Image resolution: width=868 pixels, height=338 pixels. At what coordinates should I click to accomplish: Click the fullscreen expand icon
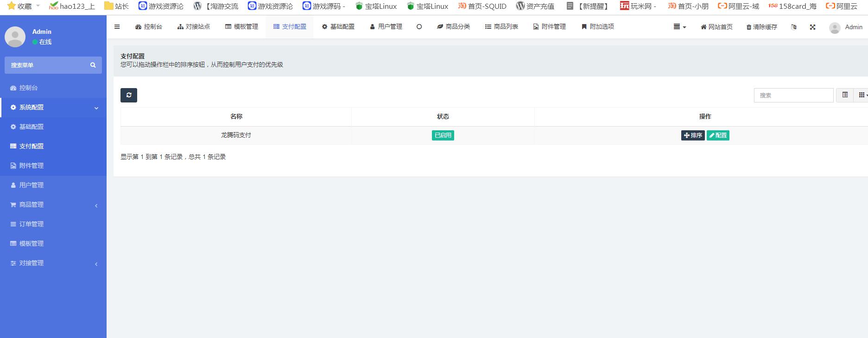pos(812,27)
